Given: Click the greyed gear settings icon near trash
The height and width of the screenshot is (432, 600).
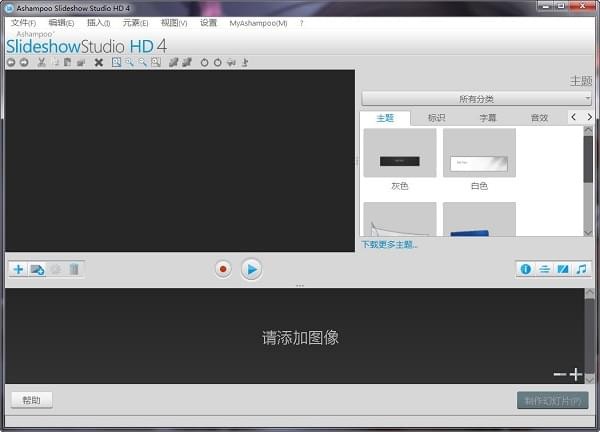Looking at the screenshot, I should [x=56, y=269].
